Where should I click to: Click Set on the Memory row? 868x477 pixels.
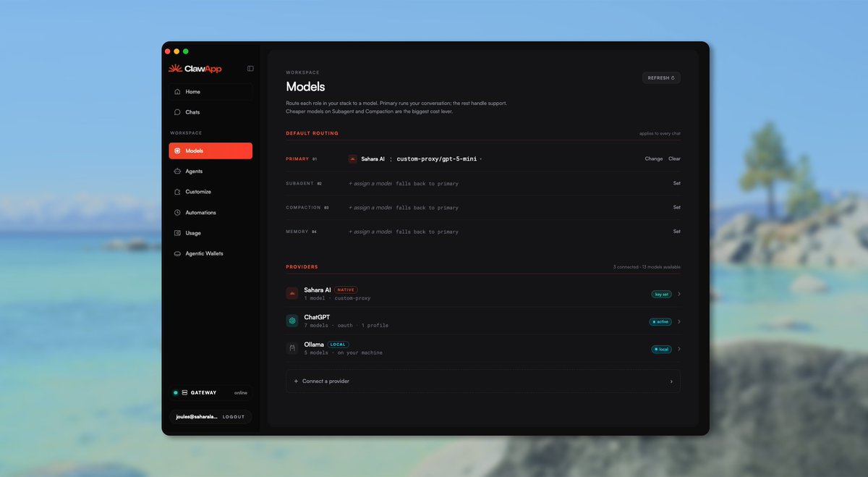pyautogui.click(x=677, y=232)
